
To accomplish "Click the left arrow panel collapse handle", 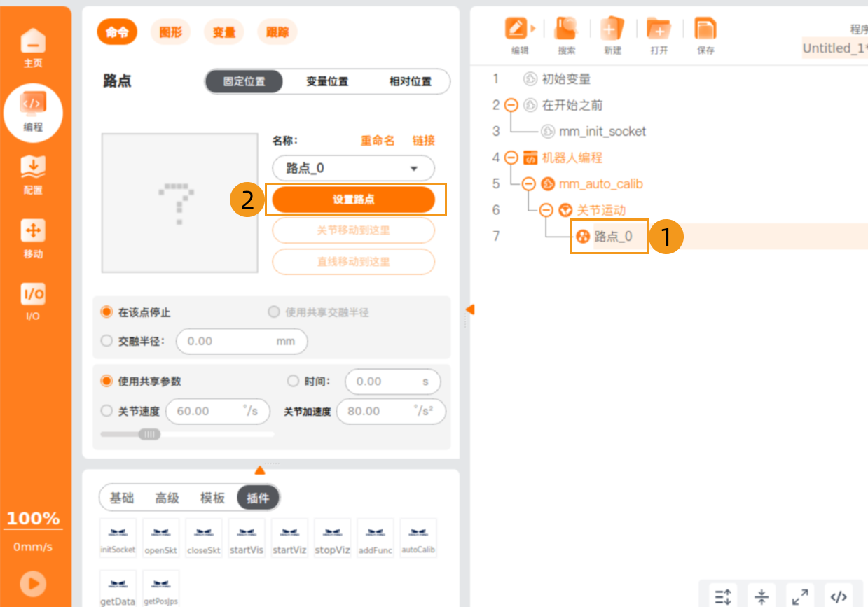I will click(470, 309).
